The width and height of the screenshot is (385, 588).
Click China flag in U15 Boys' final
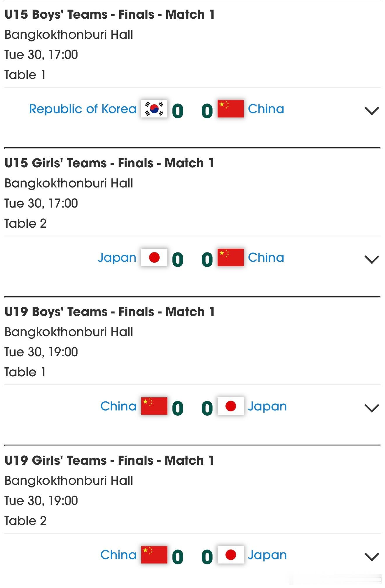(x=230, y=109)
